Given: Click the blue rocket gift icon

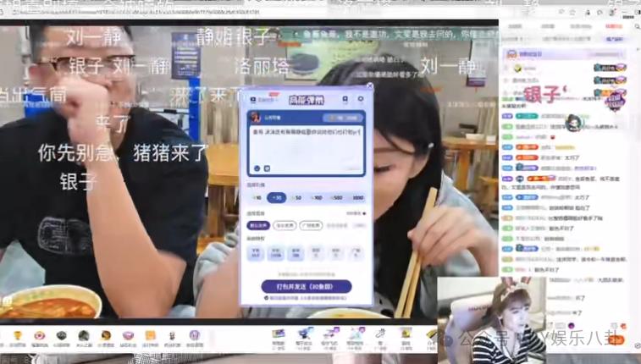Looking at the screenshot, I should click(304, 334).
